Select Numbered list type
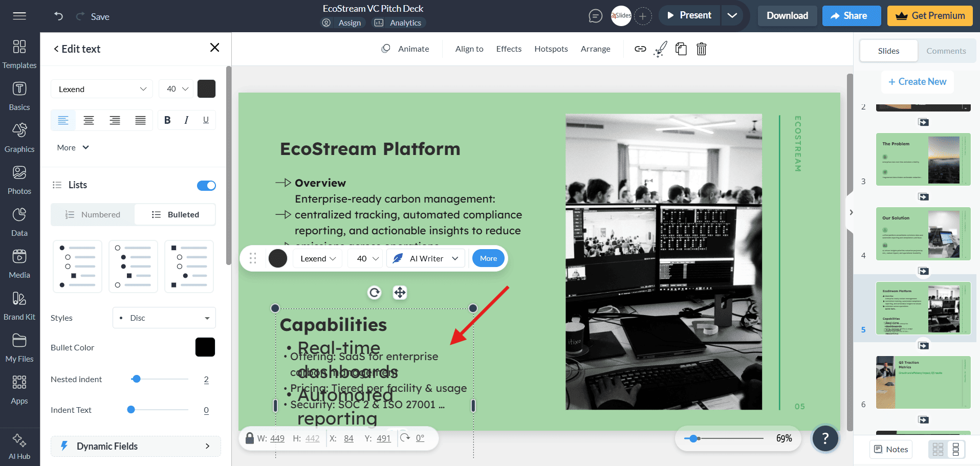 point(93,215)
